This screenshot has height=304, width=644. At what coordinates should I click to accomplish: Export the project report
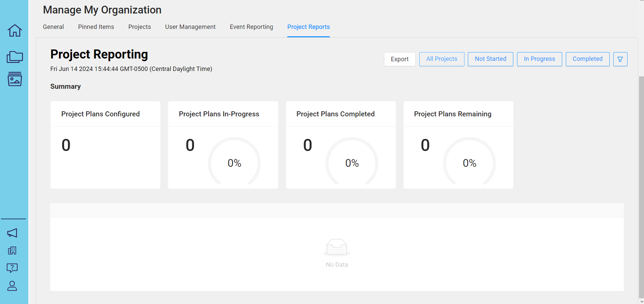[x=399, y=59]
